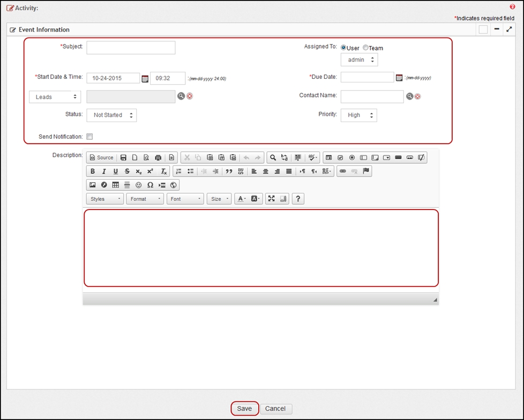Toggle Strikethrough formatting
The image size is (524, 420).
pos(127,171)
